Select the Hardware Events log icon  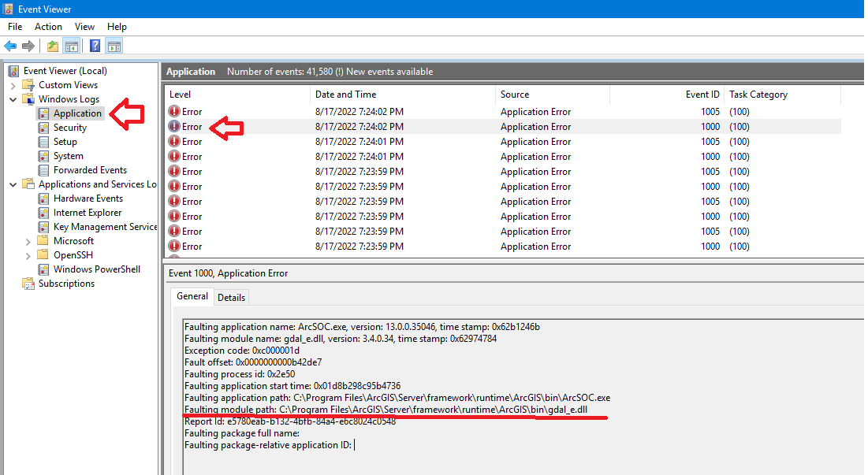coord(45,198)
